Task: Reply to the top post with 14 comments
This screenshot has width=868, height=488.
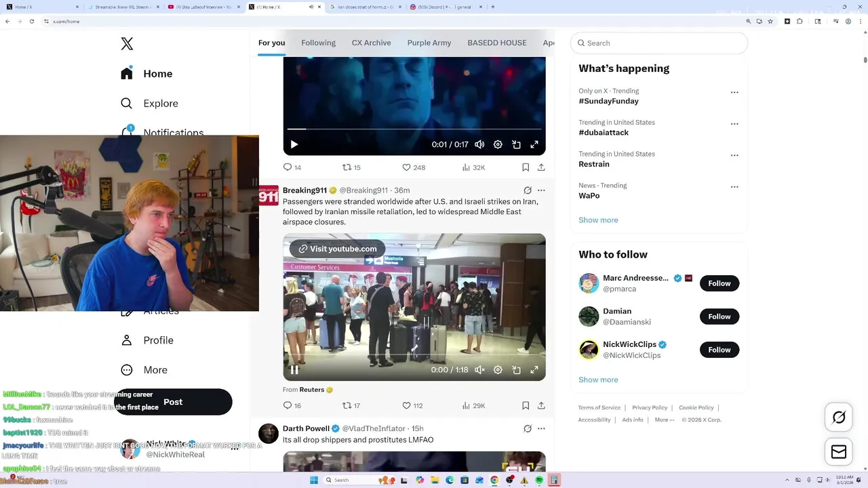Action: pyautogui.click(x=292, y=167)
